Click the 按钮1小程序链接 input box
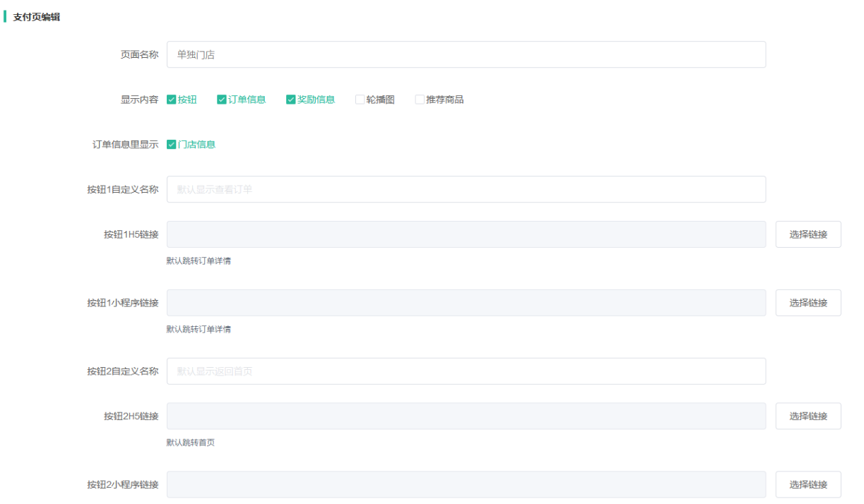 [x=466, y=303]
